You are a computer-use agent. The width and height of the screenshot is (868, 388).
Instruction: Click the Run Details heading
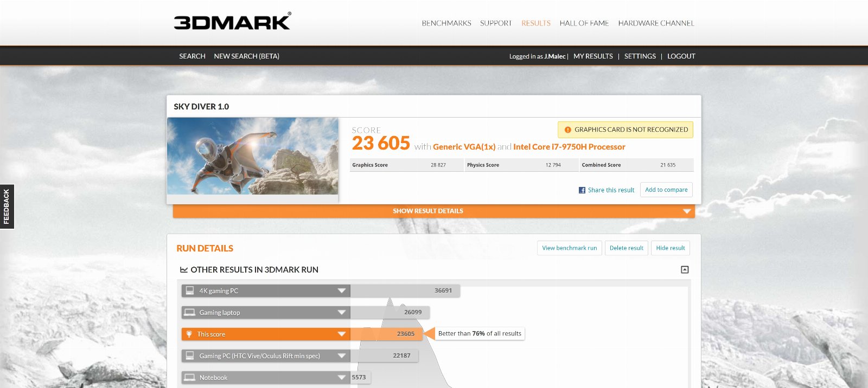(x=205, y=248)
